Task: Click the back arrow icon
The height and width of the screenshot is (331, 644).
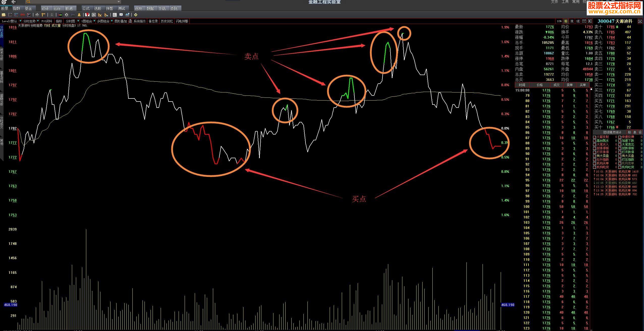Action: (x=14, y=2)
